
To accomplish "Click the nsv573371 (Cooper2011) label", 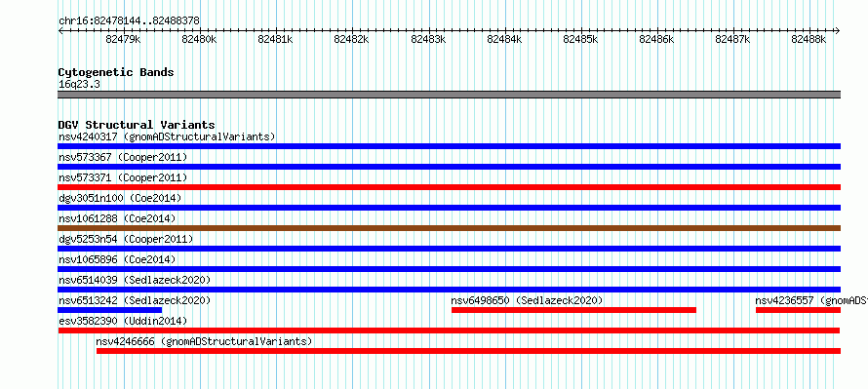I will [123, 177].
